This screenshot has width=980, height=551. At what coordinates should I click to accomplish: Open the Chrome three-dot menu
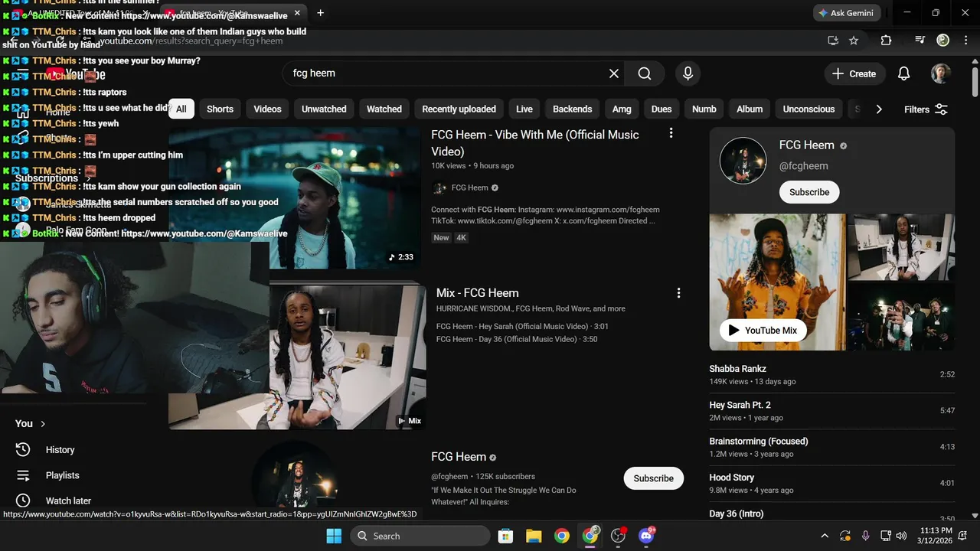[x=965, y=41]
